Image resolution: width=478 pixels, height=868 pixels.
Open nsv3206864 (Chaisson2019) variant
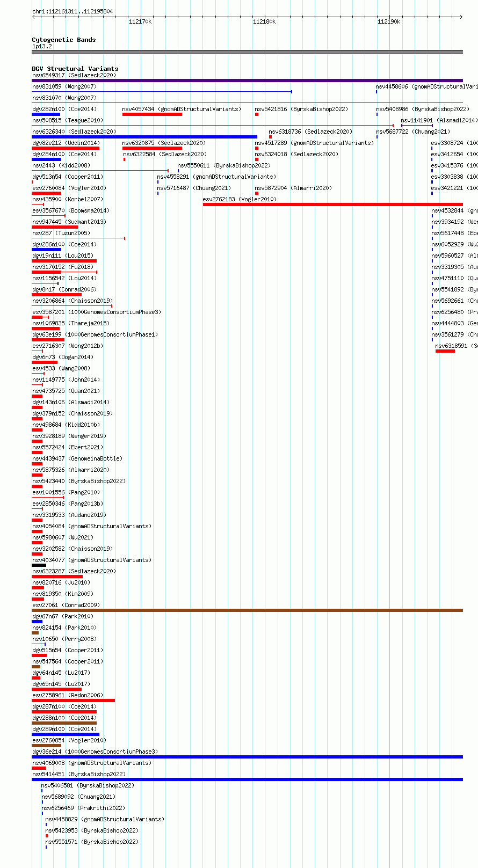tap(73, 301)
